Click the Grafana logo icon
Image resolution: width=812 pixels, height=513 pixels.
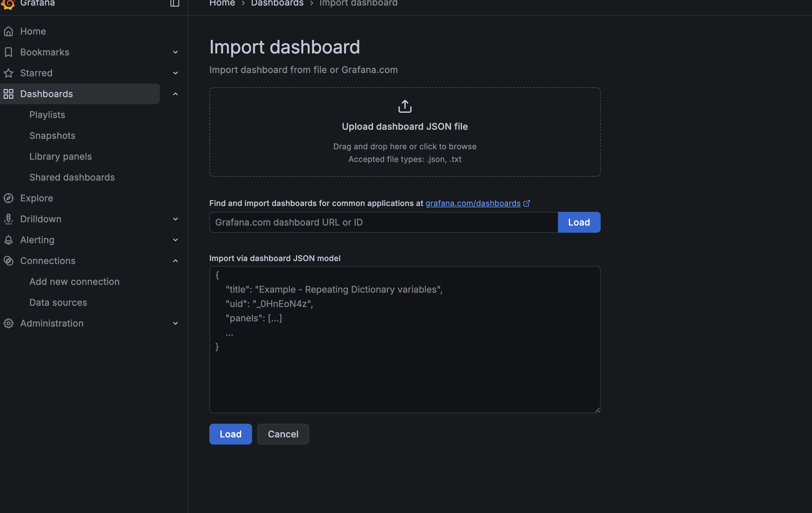tap(8, 3)
